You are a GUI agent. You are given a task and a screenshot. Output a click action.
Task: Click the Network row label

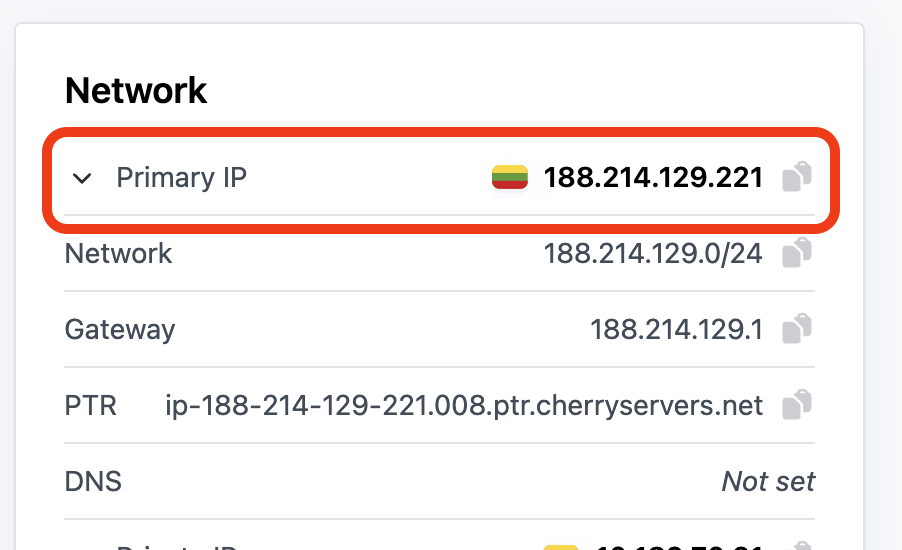[118, 254]
